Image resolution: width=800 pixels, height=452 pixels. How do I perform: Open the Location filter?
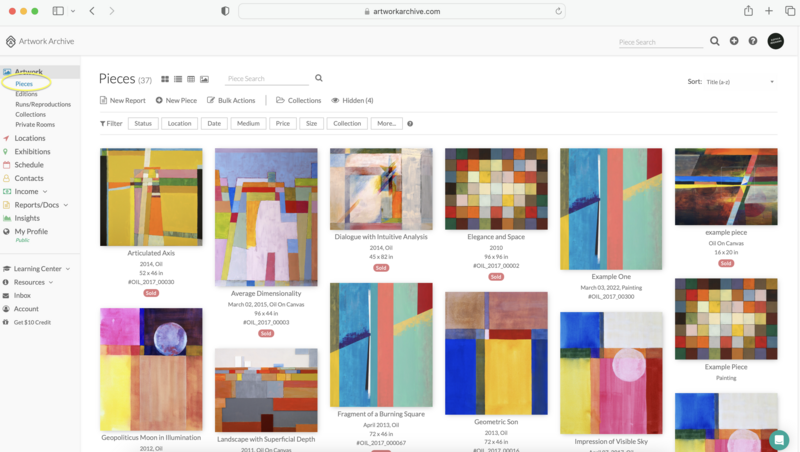point(180,123)
